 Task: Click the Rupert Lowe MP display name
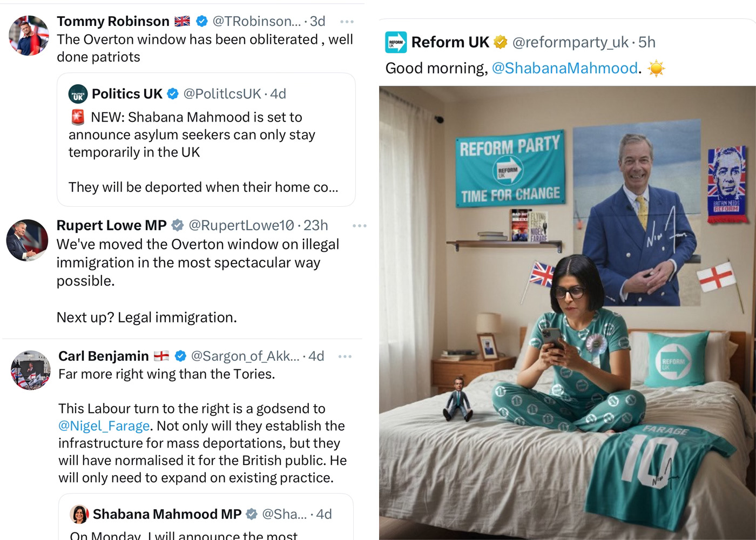112,225
